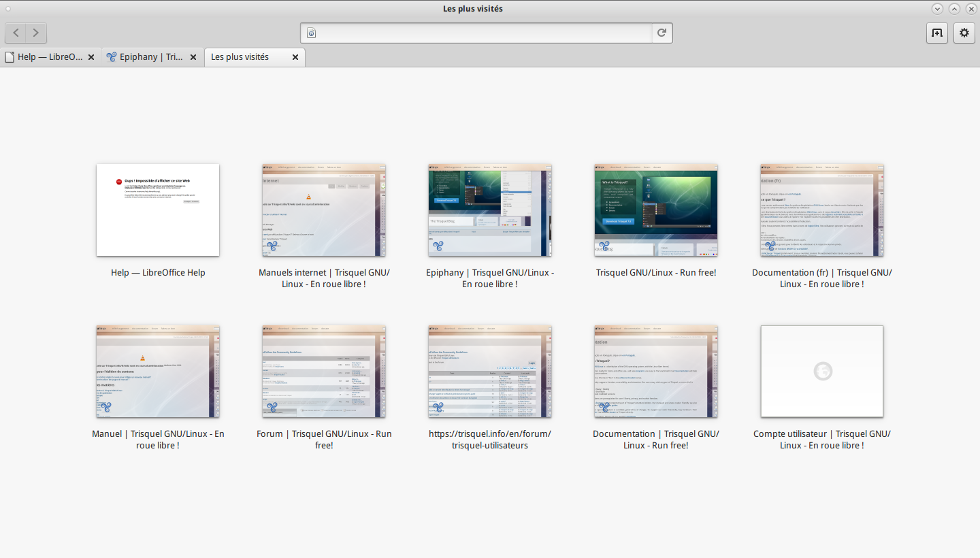980x558 pixels.
Task: Open a new tab with the plus icon
Action: click(x=937, y=33)
